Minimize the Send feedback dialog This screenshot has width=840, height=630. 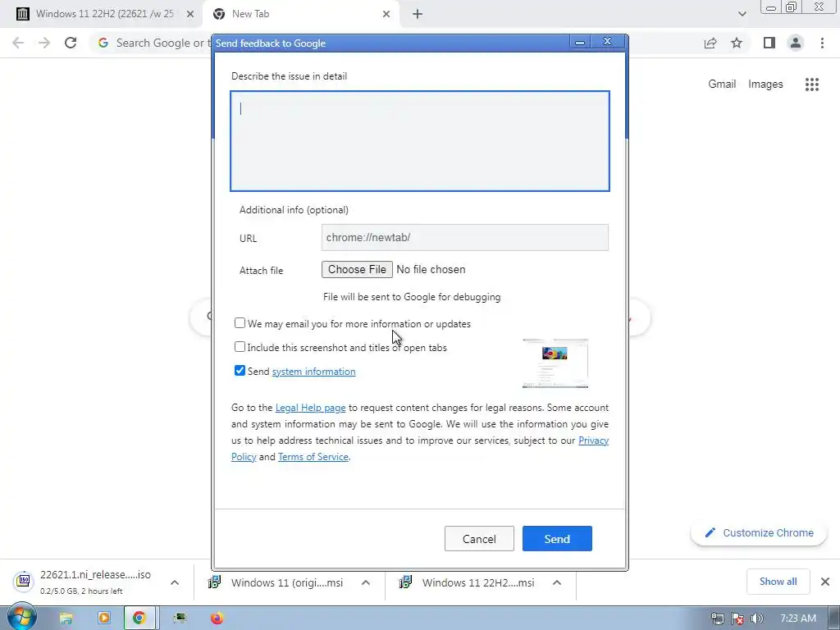(x=580, y=42)
